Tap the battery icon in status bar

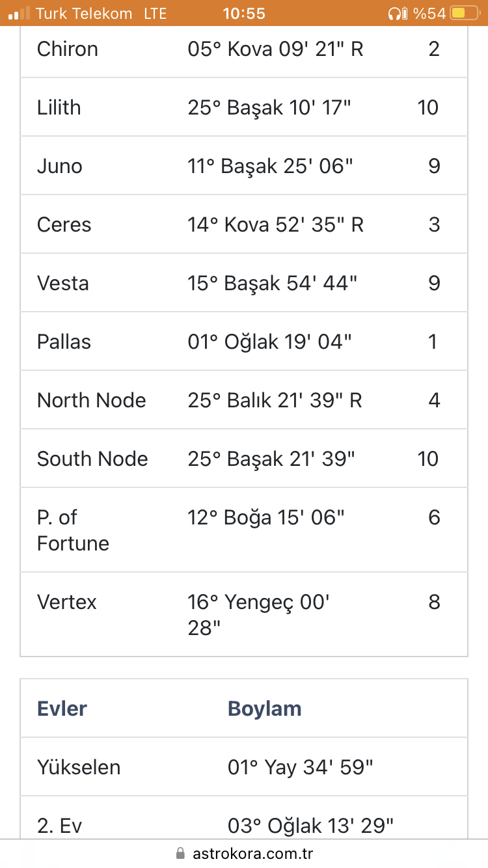[465, 13]
